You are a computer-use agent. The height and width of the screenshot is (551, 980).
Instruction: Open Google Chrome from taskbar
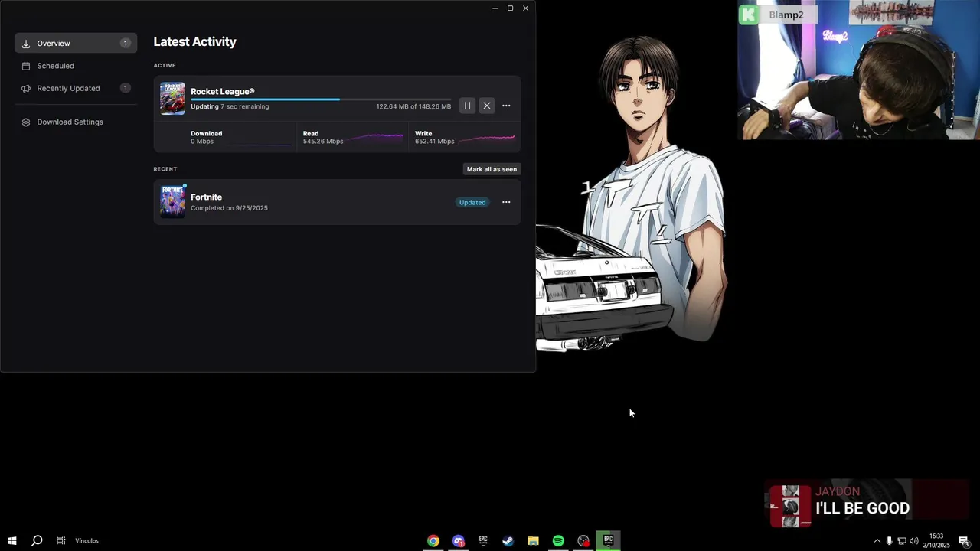pyautogui.click(x=433, y=541)
